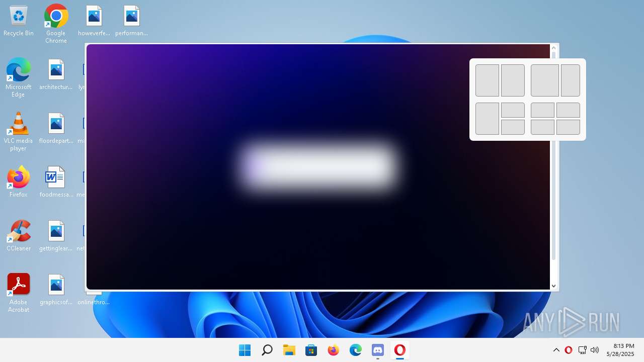Open the Windows Start menu
Image resolution: width=644 pixels, height=362 pixels.
[245, 350]
